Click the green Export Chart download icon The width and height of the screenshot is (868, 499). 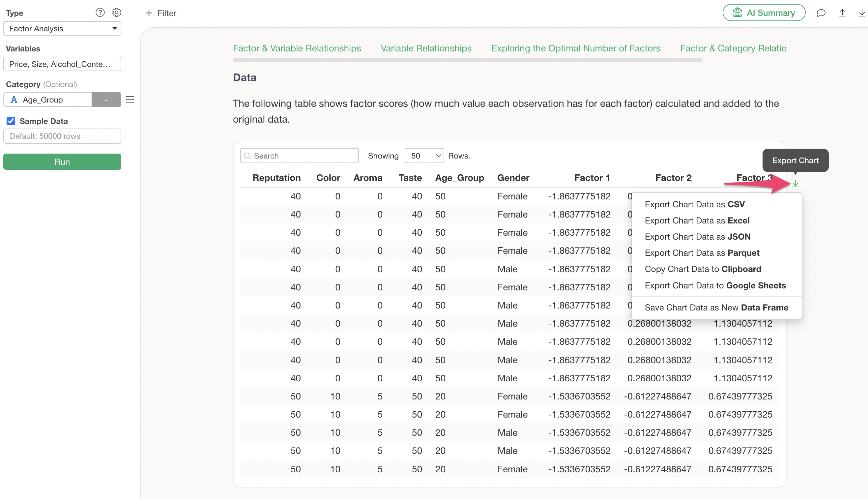click(795, 184)
